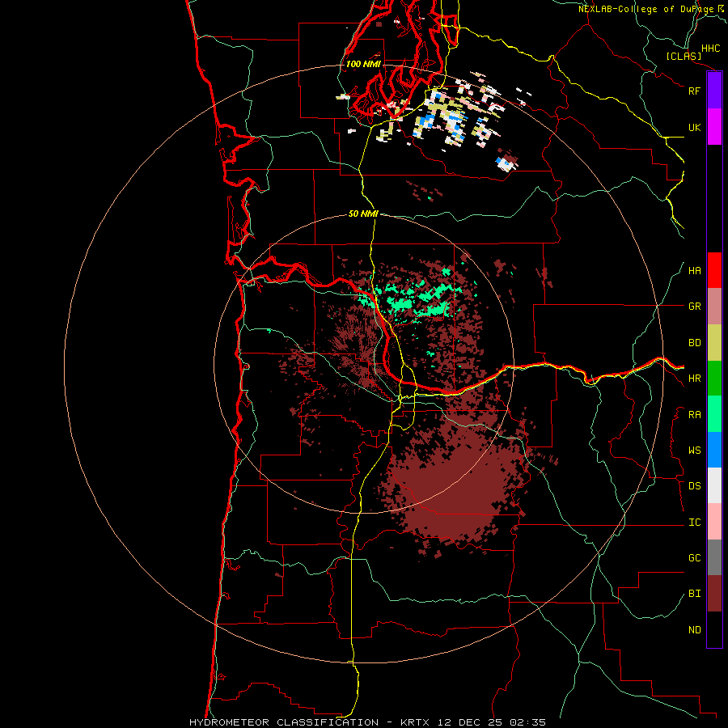728x728 pixels.
Task: Click the RA legend label
Action: tap(694, 415)
